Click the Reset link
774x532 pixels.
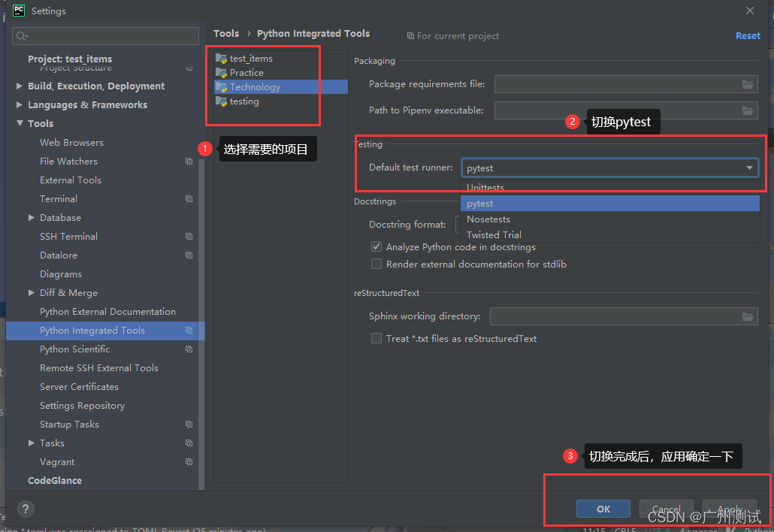click(x=748, y=36)
